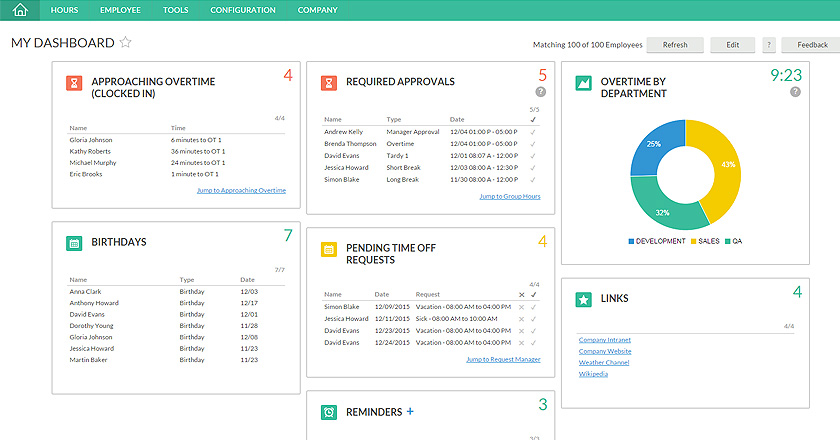Image resolution: width=840 pixels, height=440 pixels.
Task: Click the Links star icon
Action: 583,300
